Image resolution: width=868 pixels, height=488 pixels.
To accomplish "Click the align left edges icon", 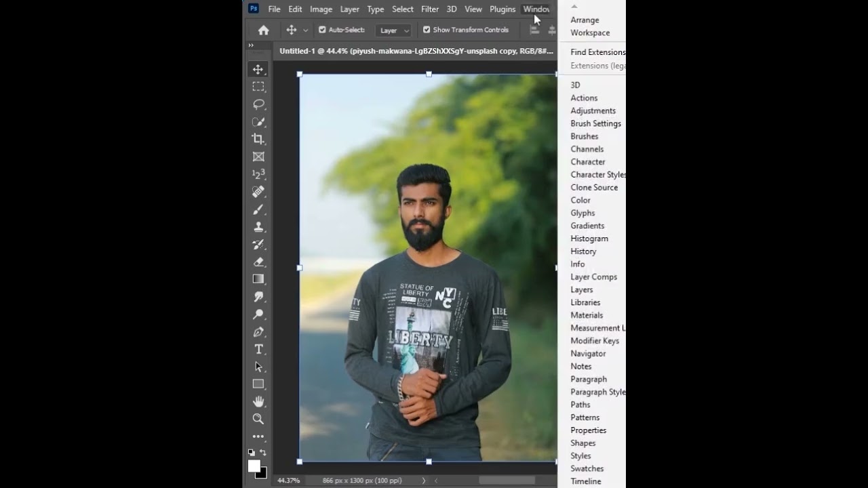I will (534, 30).
